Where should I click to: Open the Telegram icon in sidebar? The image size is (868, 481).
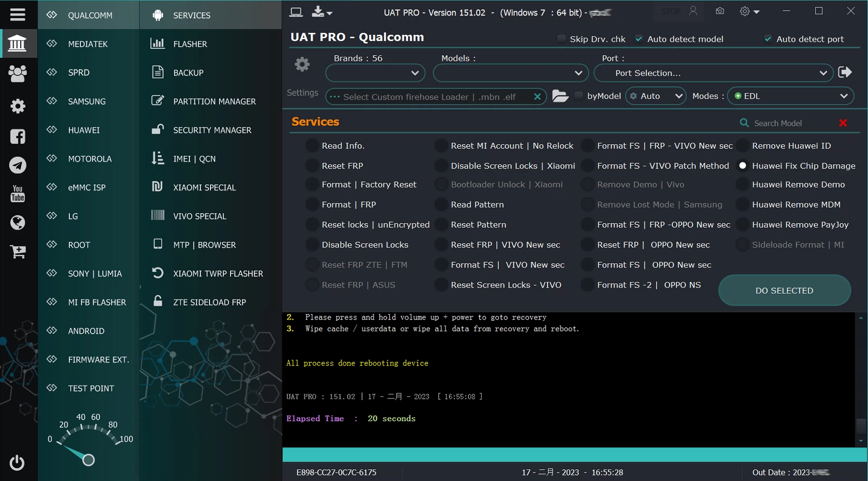pyautogui.click(x=18, y=165)
